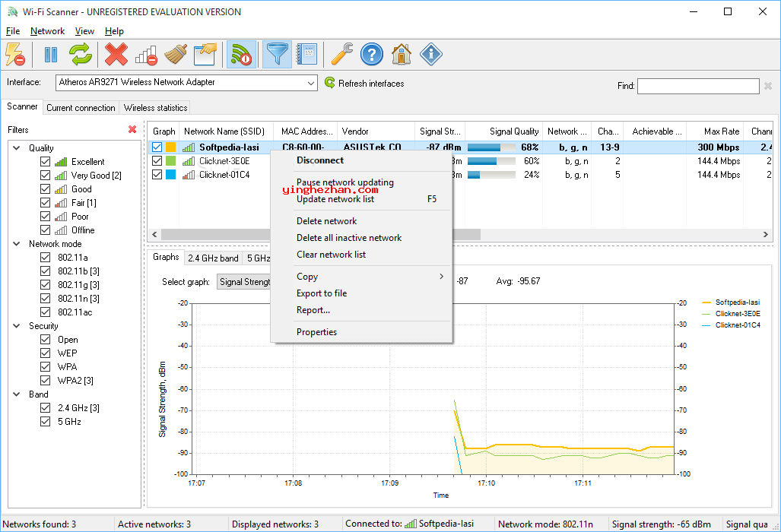
Task: Click the red X delete network icon
Action: [116, 54]
